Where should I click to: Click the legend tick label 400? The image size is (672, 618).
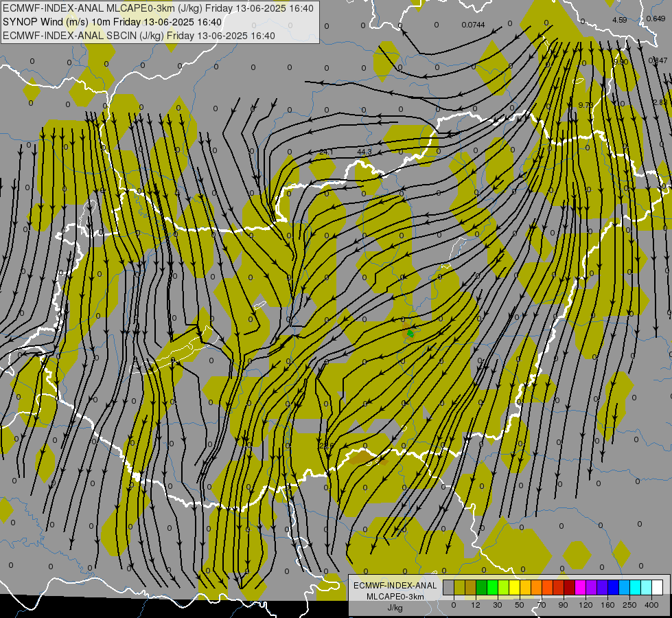coord(651,605)
